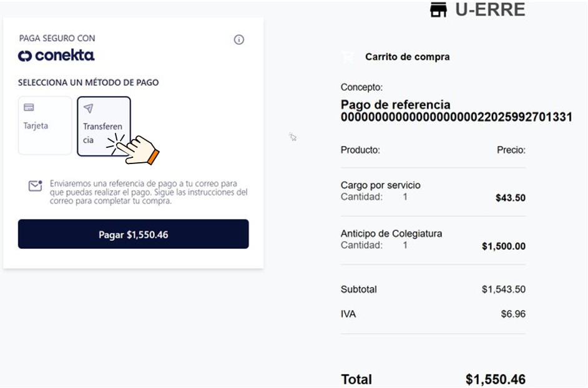Click the U-ERRE store name
Image resolution: width=588 pixels, height=388 pixels.
tap(490, 10)
